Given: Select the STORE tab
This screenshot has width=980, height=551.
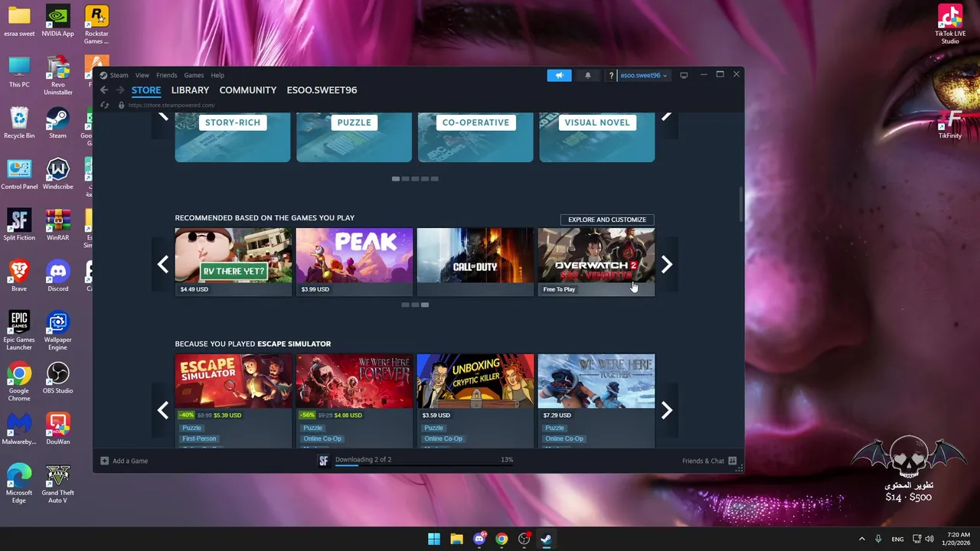Looking at the screenshot, I should click(x=146, y=90).
